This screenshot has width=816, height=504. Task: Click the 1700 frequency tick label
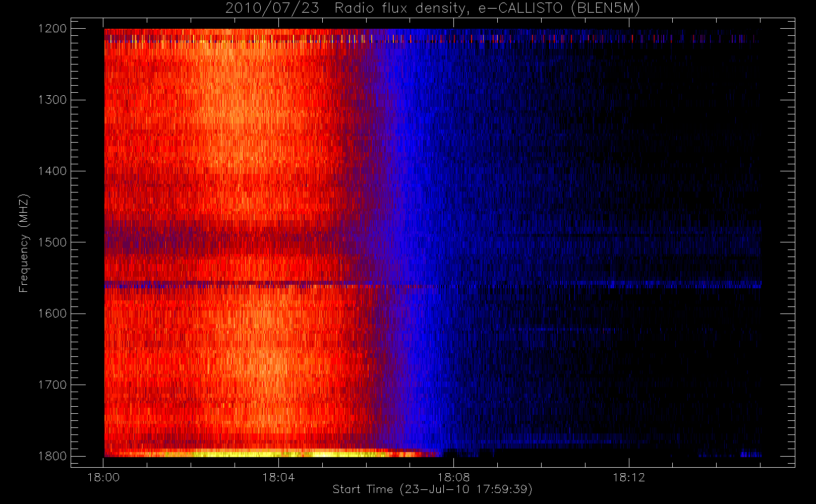tap(52, 385)
